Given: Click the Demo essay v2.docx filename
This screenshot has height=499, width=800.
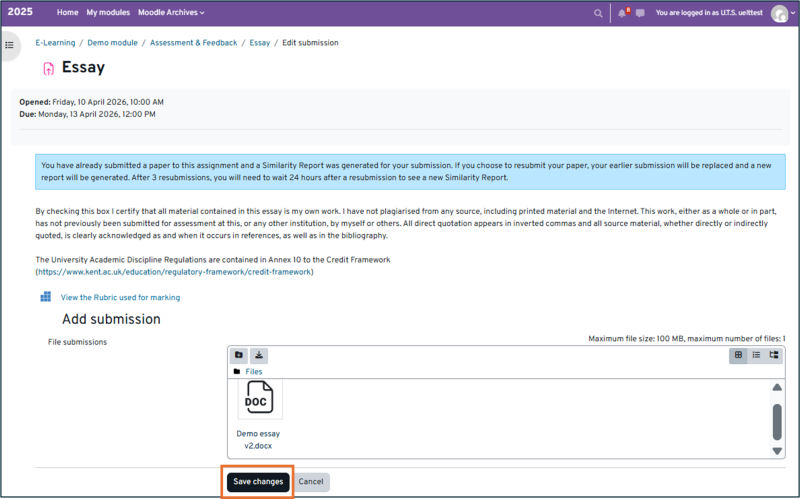Looking at the screenshot, I should coord(258,440).
